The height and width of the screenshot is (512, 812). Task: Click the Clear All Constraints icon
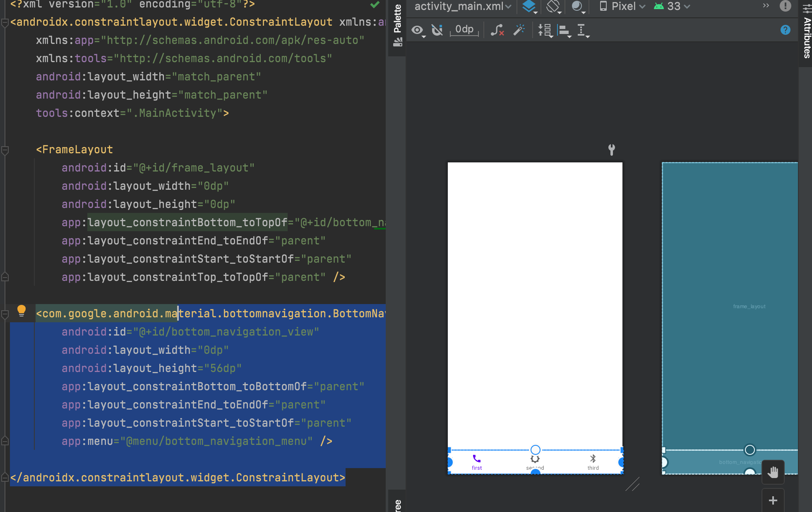tap(497, 30)
